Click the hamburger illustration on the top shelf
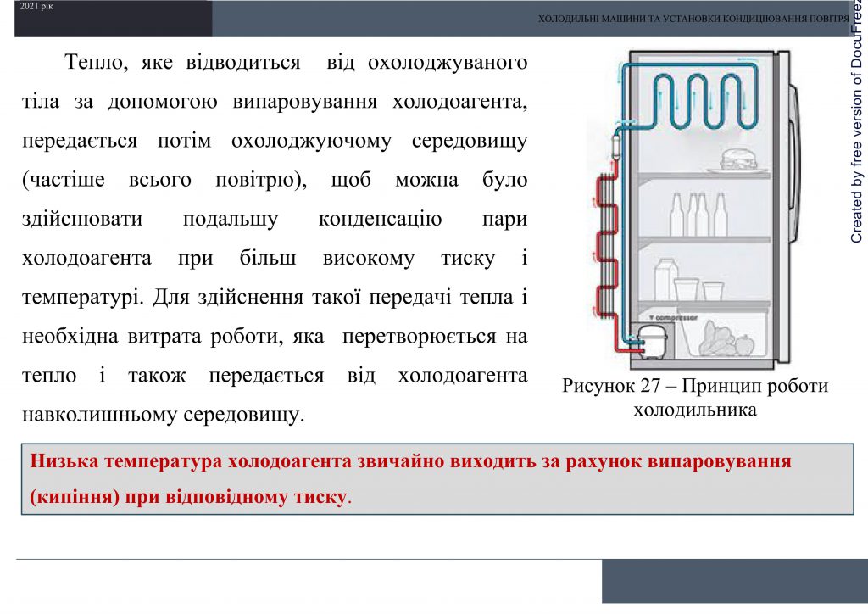The image size is (868, 614). click(738, 158)
